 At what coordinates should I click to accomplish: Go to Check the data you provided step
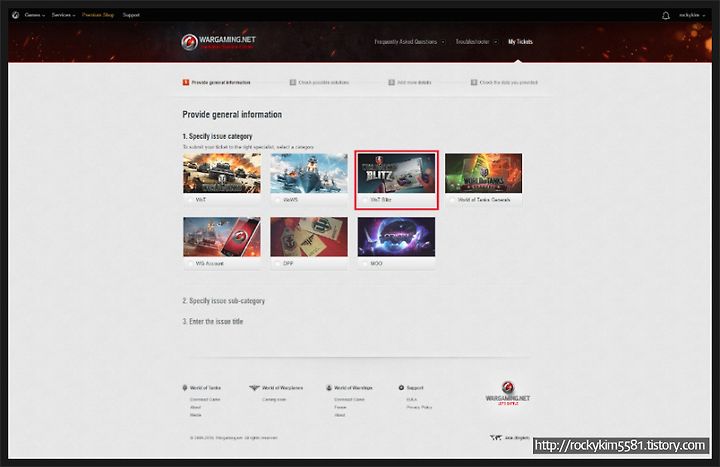[504, 83]
